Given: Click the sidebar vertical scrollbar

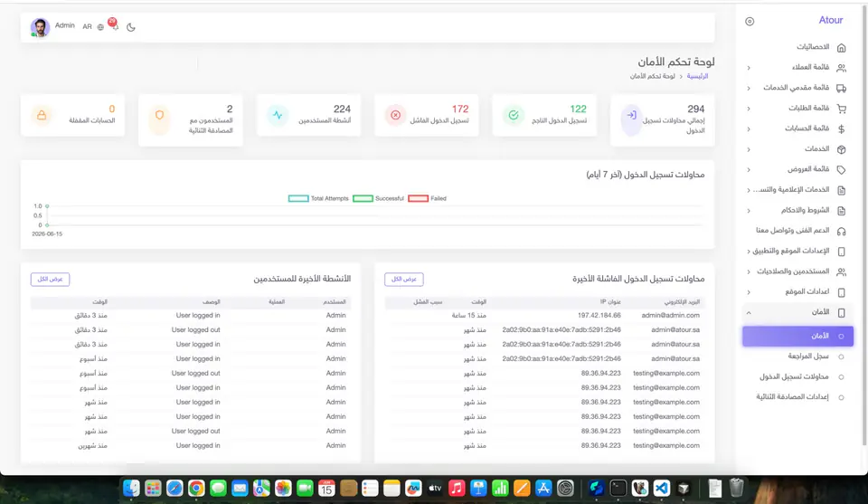Looking at the screenshot, I should coord(864,227).
